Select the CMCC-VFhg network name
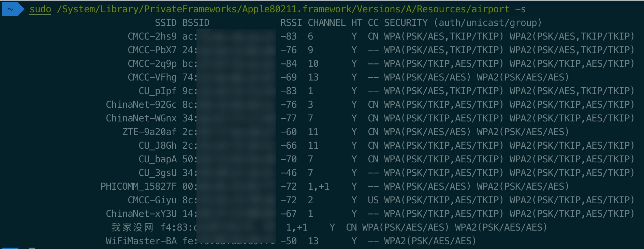The height and width of the screenshot is (249, 644). pos(152,77)
